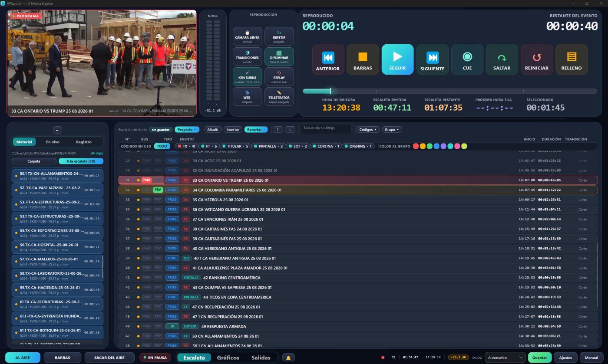The height and width of the screenshot is (364, 608).
Task: Switch to the En vivo tab
Action: point(53,142)
